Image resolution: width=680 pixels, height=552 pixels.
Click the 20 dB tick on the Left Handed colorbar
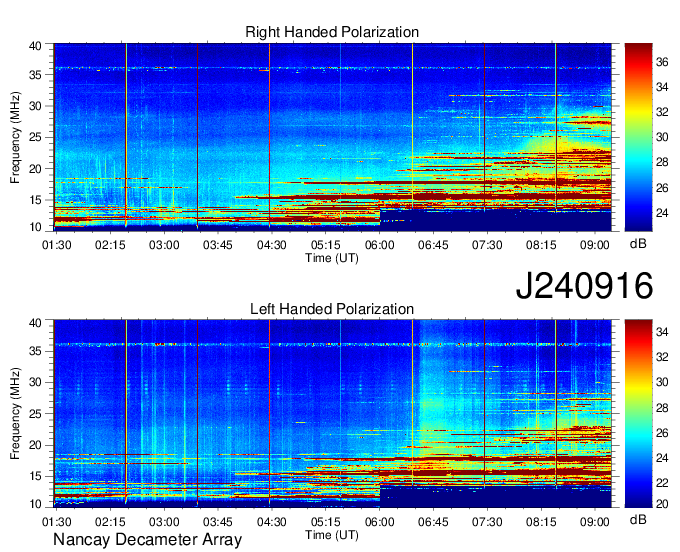[x=662, y=503]
